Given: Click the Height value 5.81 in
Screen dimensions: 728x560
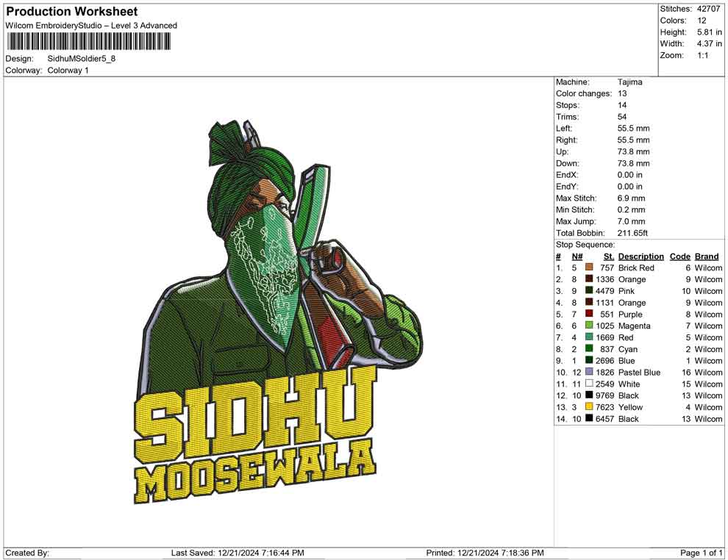Looking at the screenshot, I should point(710,32).
